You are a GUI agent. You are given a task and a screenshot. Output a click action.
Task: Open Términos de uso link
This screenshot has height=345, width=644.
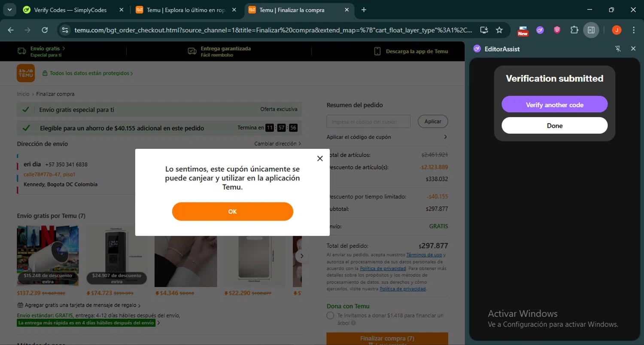pyautogui.click(x=425, y=254)
